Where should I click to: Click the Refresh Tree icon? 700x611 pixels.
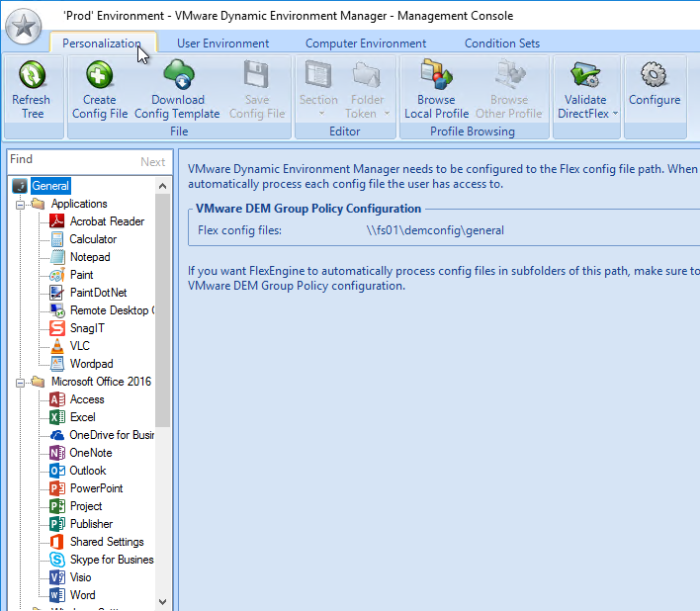pyautogui.click(x=32, y=75)
